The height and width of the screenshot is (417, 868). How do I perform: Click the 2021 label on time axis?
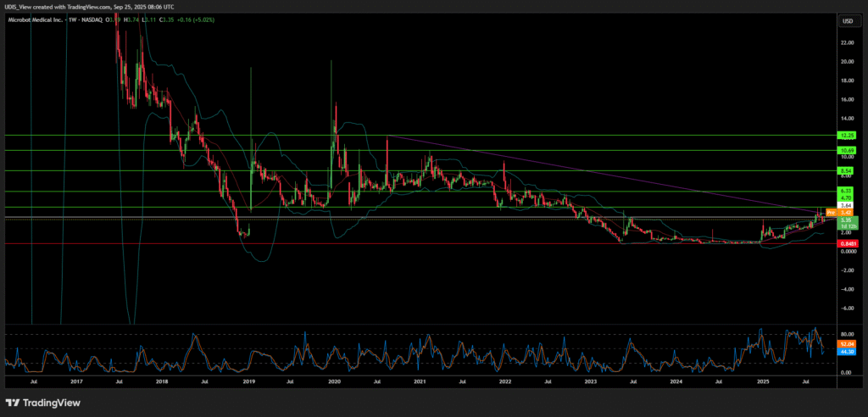[x=420, y=382]
